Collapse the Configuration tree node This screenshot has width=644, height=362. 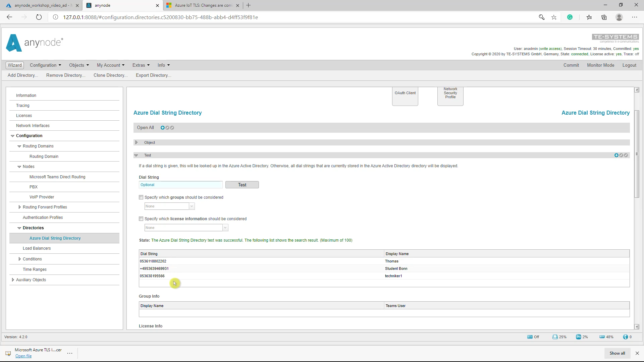(x=13, y=136)
